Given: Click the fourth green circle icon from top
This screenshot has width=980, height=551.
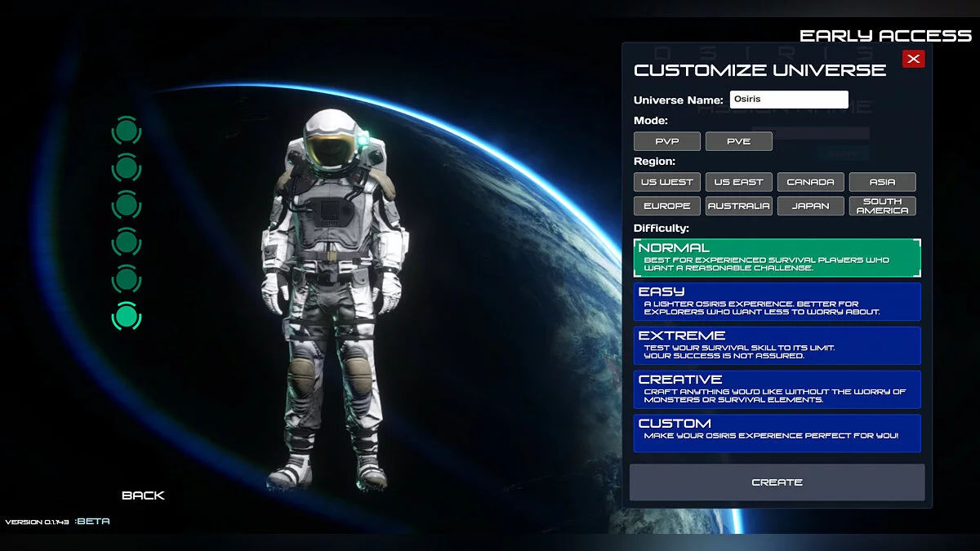Looking at the screenshot, I should (127, 242).
